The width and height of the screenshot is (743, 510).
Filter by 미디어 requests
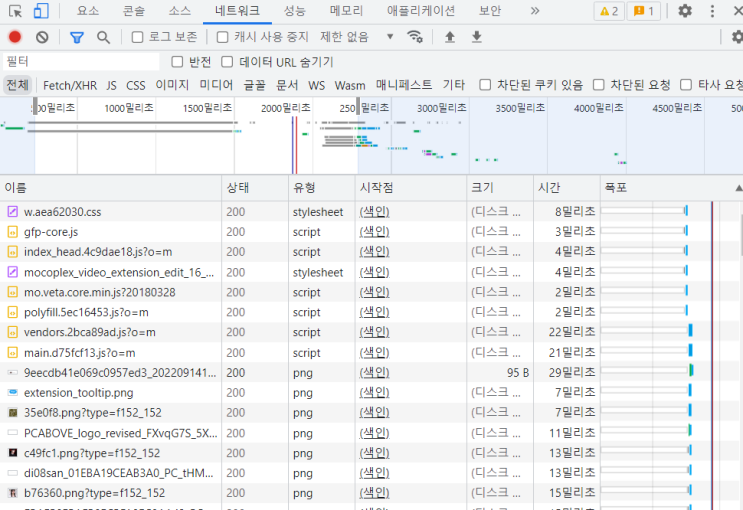(x=216, y=85)
